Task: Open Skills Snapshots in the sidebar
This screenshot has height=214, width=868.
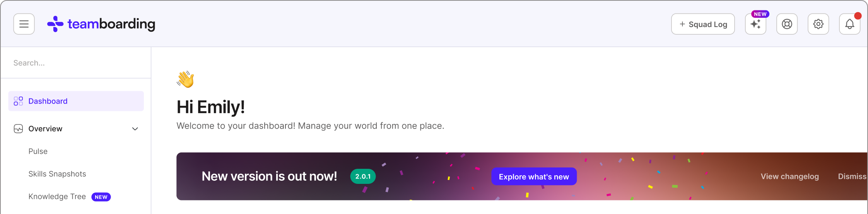Action: (x=57, y=174)
